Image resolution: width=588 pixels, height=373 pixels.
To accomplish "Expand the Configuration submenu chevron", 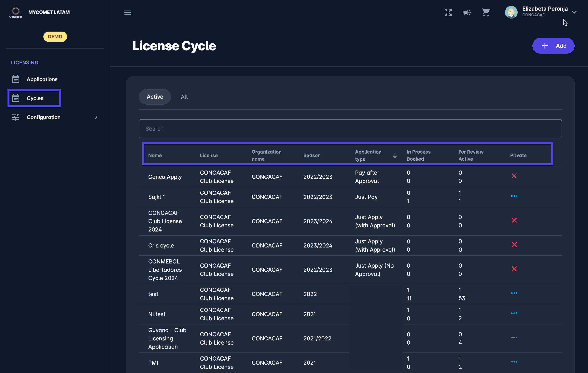I will [96, 117].
